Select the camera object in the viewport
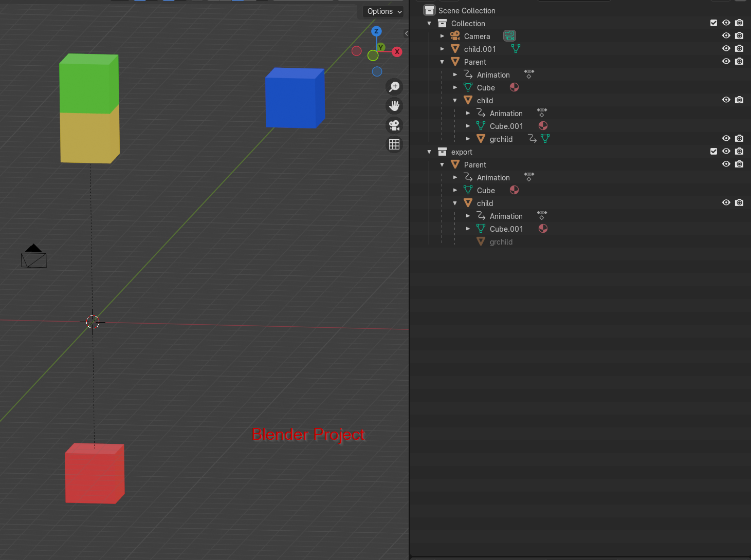 34,256
